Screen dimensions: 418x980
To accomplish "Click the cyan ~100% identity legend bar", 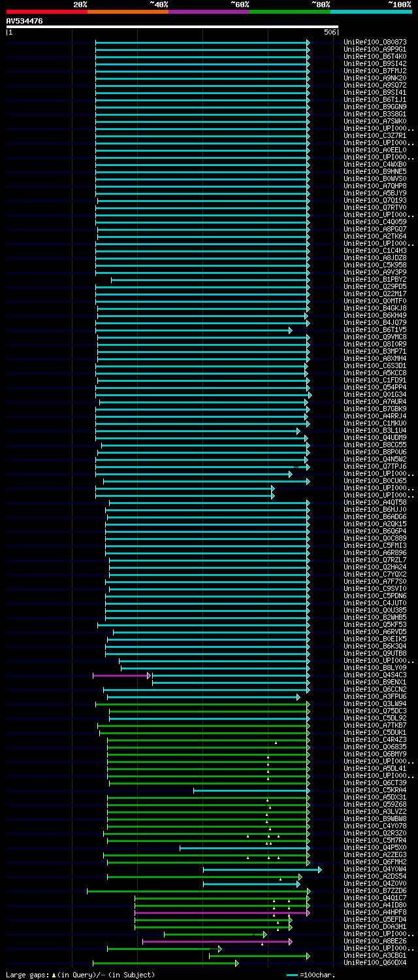I will tap(371, 12).
